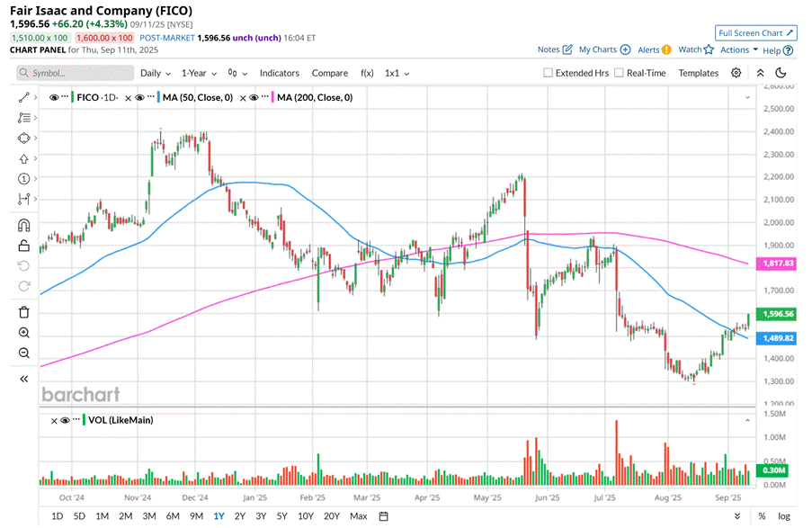Toggle visibility of MA 200 line
812x528 pixels.
click(x=254, y=97)
